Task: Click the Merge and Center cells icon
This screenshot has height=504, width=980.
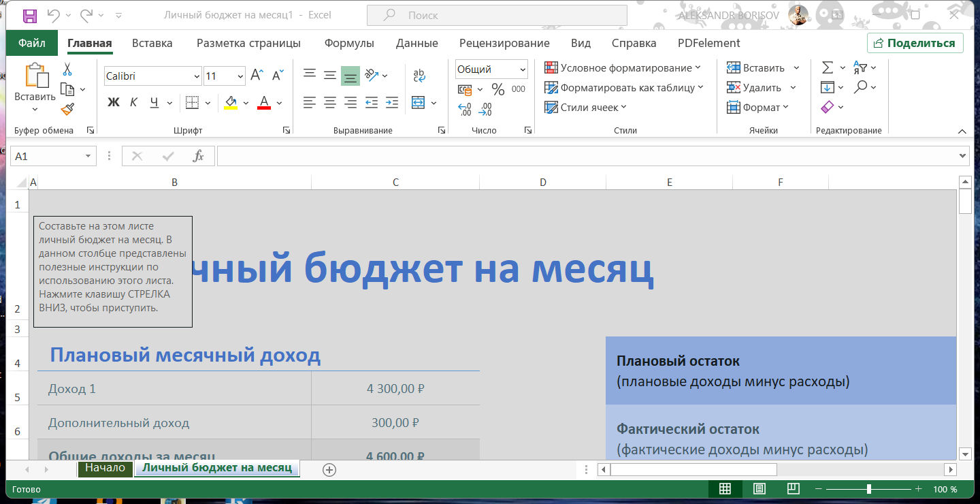Action: tap(419, 103)
